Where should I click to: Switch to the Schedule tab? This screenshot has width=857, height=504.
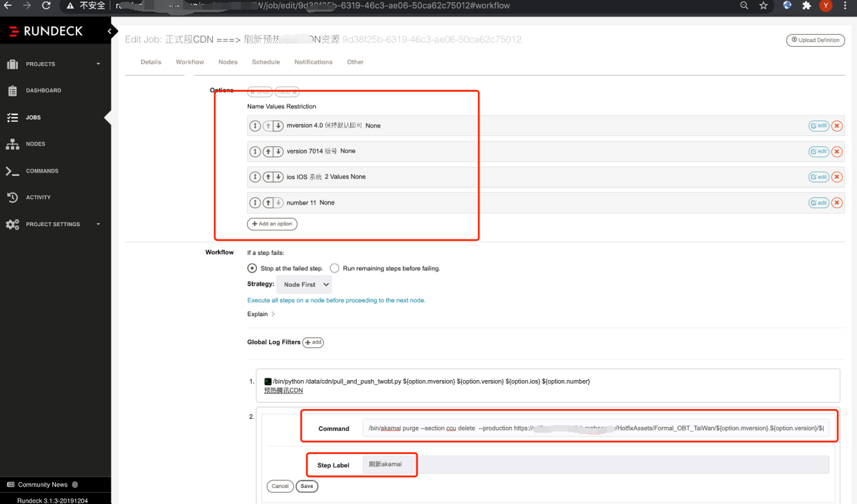point(266,62)
